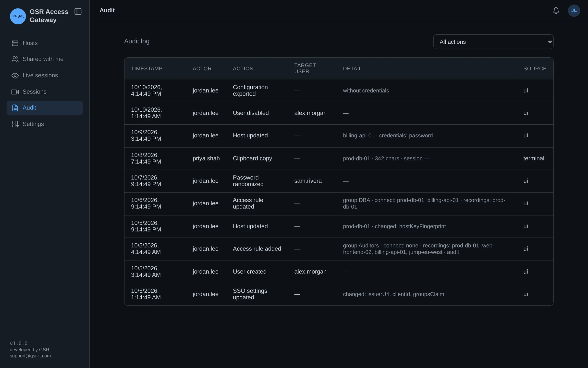
Task: Click the 'without credentials' detail
Action: [x=366, y=91]
